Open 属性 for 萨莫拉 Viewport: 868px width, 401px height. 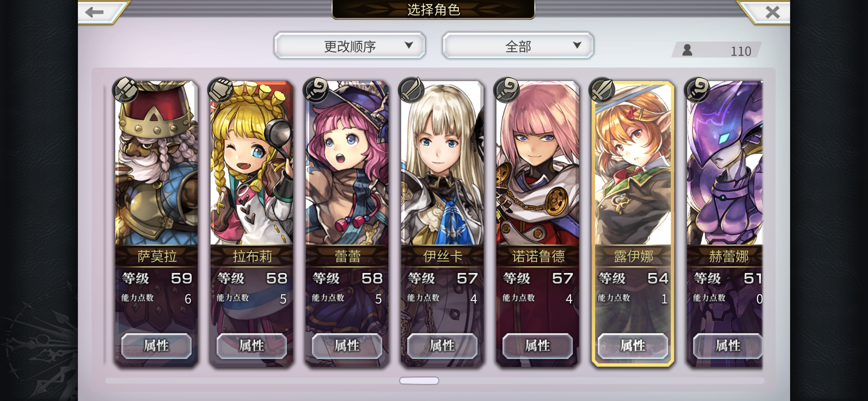[x=156, y=346]
